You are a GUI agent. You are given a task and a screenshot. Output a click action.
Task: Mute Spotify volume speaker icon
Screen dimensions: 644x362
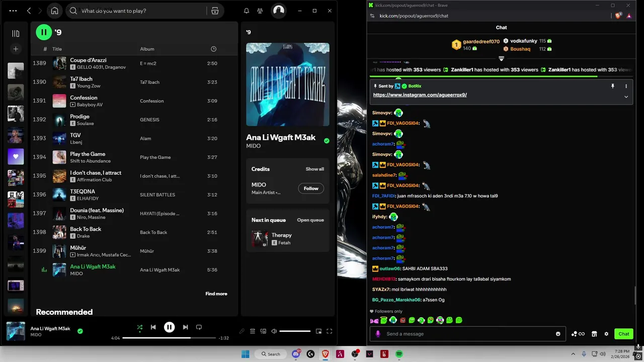pos(274,331)
